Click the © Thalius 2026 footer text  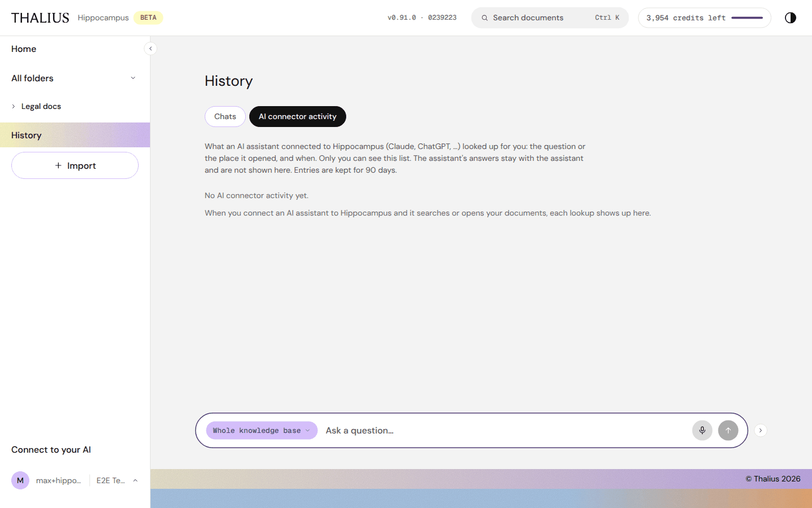(773, 479)
